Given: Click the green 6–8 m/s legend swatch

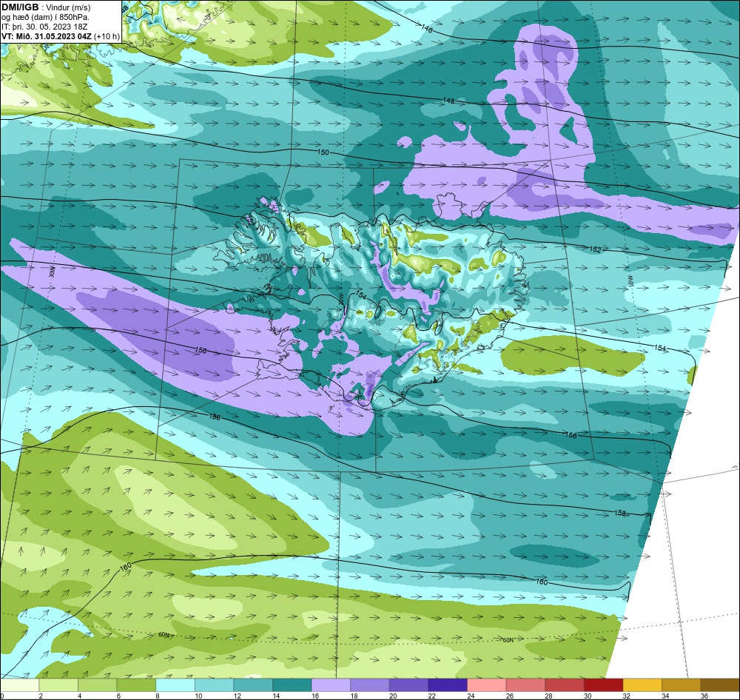Looking at the screenshot, I should [136, 685].
